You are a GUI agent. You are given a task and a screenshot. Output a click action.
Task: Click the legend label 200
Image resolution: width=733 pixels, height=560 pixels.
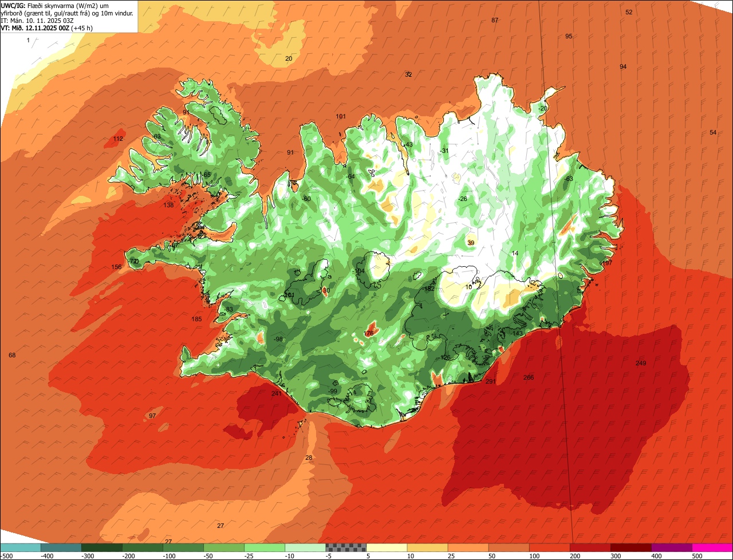pos(576,556)
